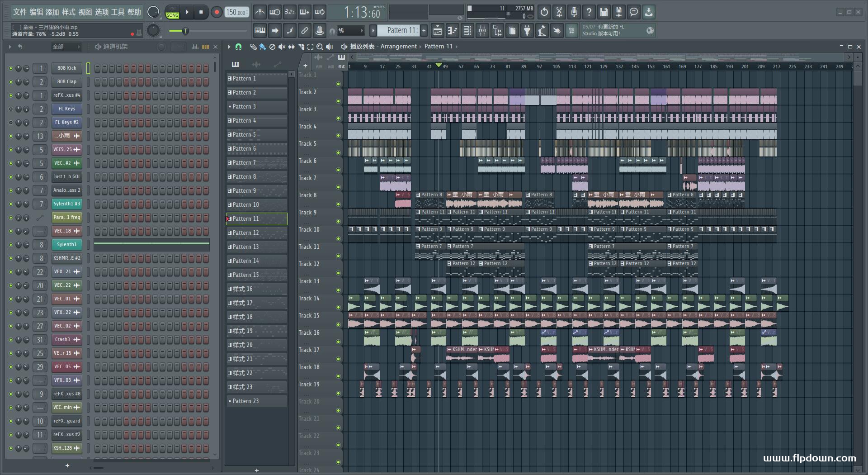The height and width of the screenshot is (475, 868).
Task: Select the playlist draw pencil tool
Action: (253, 47)
